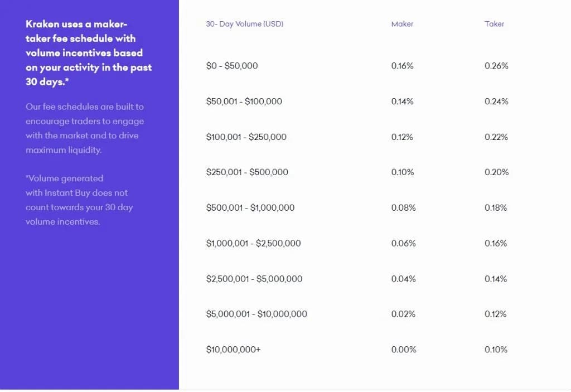The height and width of the screenshot is (392, 571).
Task: Select the $50,001 - $100,000 volume row
Action: click(244, 101)
